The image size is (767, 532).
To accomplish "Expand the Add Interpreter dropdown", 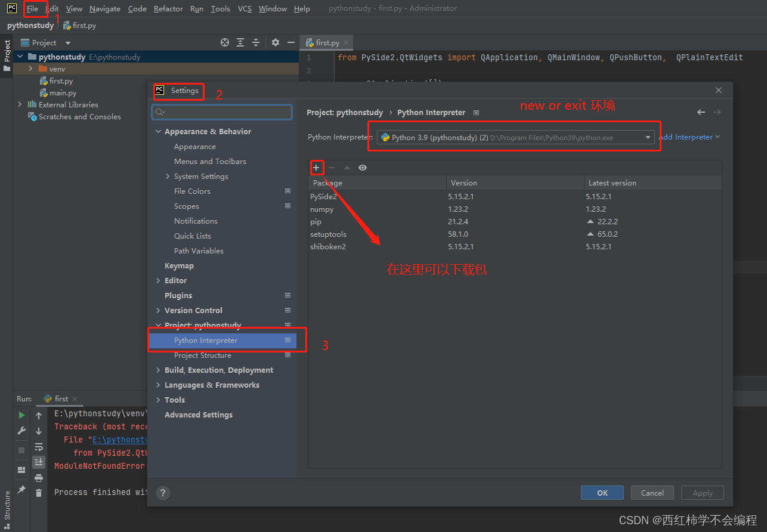I will [689, 137].
